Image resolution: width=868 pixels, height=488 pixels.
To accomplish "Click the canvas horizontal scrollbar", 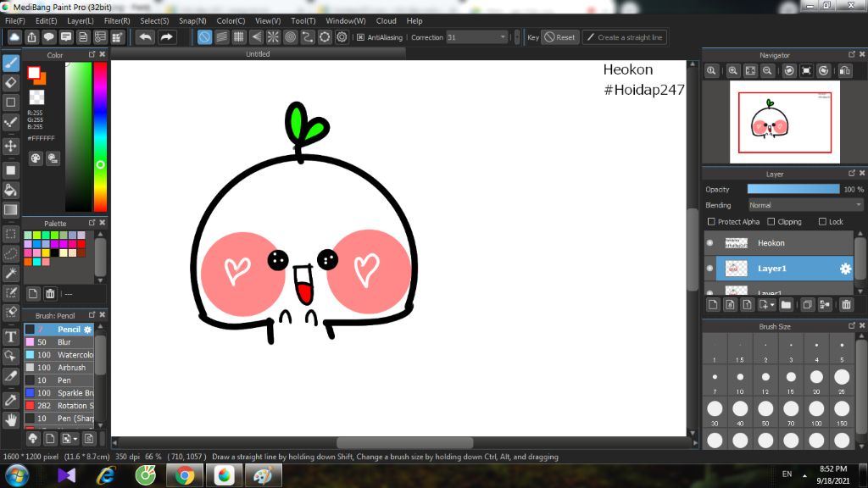I will 404,442.
